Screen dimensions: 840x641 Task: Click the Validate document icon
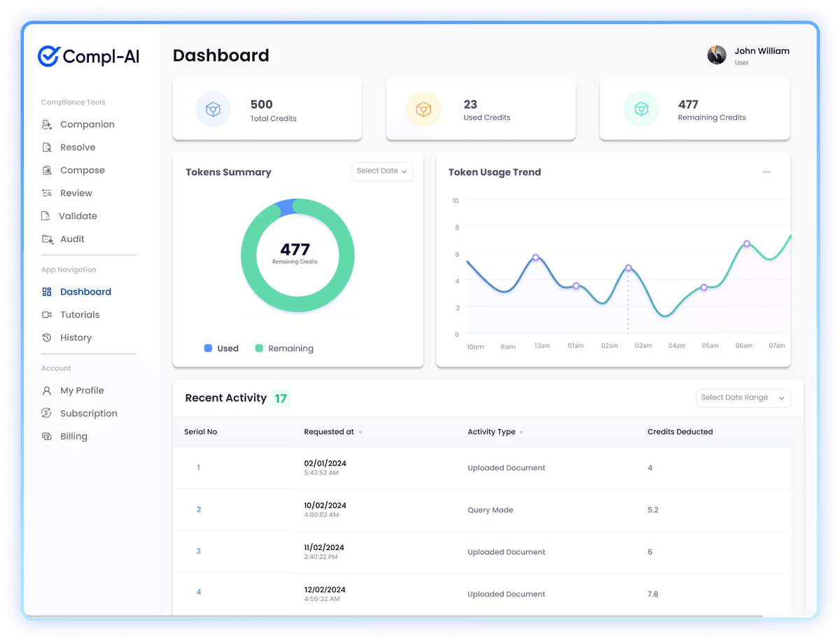point(46,216)
